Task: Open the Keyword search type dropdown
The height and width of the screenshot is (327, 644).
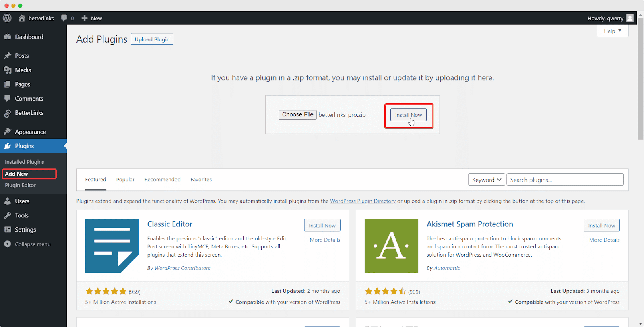Action: [487, 180]
